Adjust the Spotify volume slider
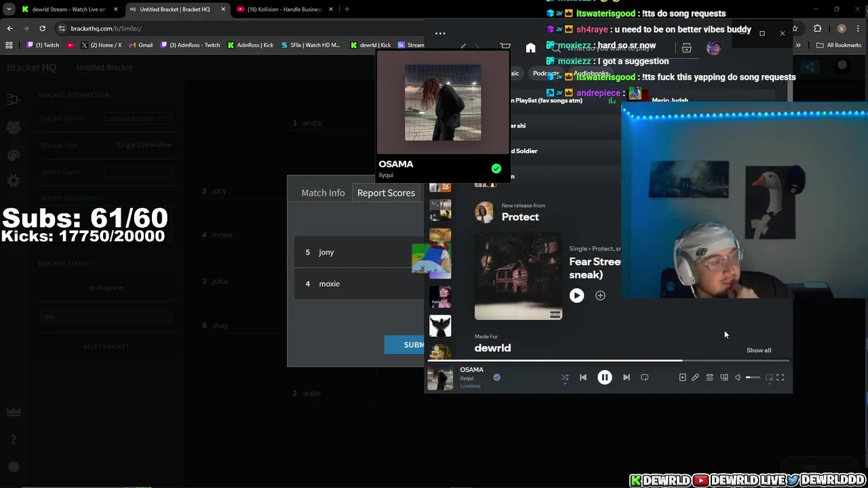 click(753, 378)
